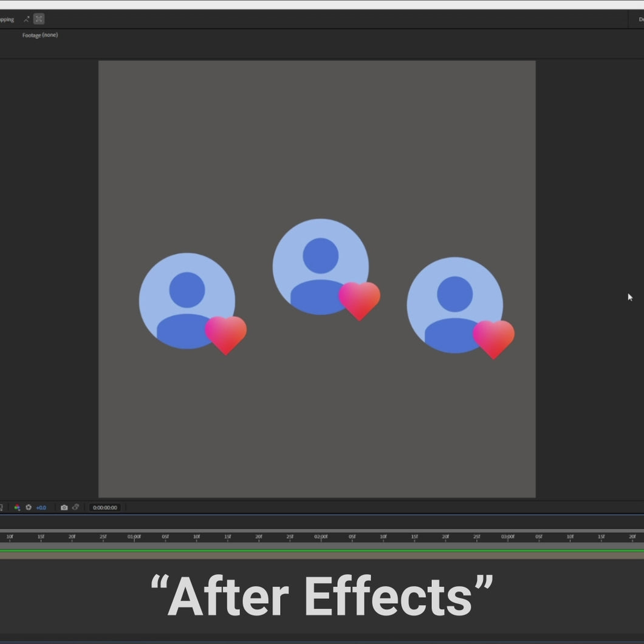644x644 pixels.
Task: Click the +0.0 exposure value
Action: click(41, 507)
